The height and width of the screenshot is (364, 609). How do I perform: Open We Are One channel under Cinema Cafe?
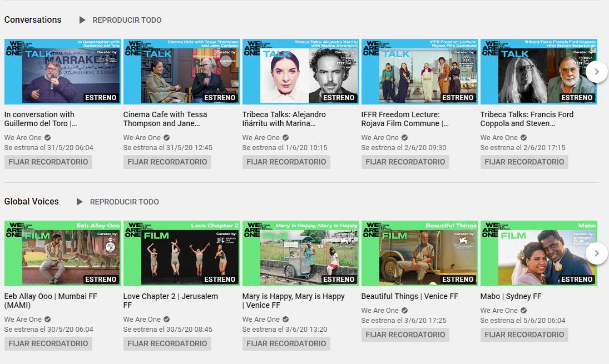[x=142, y=138]
